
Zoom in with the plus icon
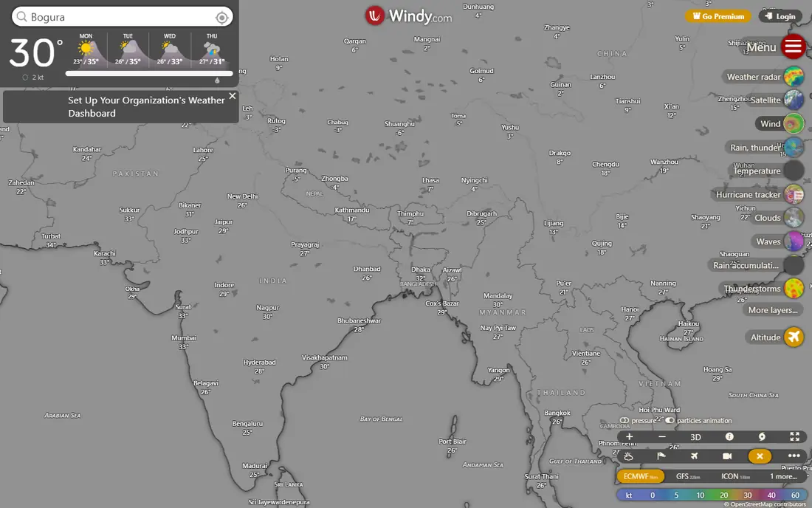[x=629, y=436]
